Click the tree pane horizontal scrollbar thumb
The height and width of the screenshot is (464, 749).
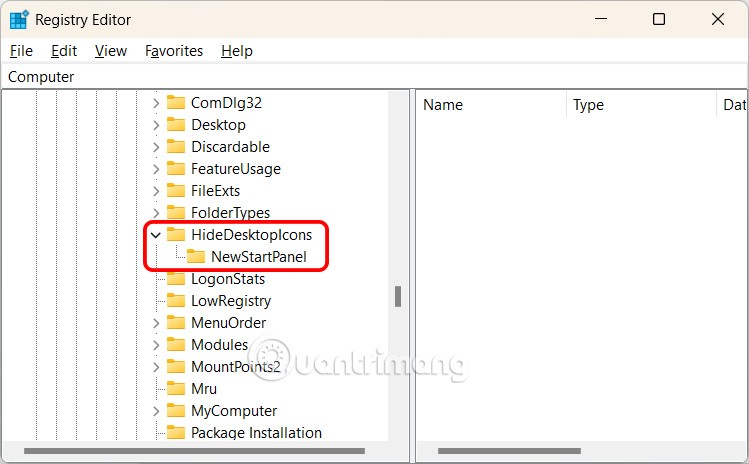click(194, 451)
